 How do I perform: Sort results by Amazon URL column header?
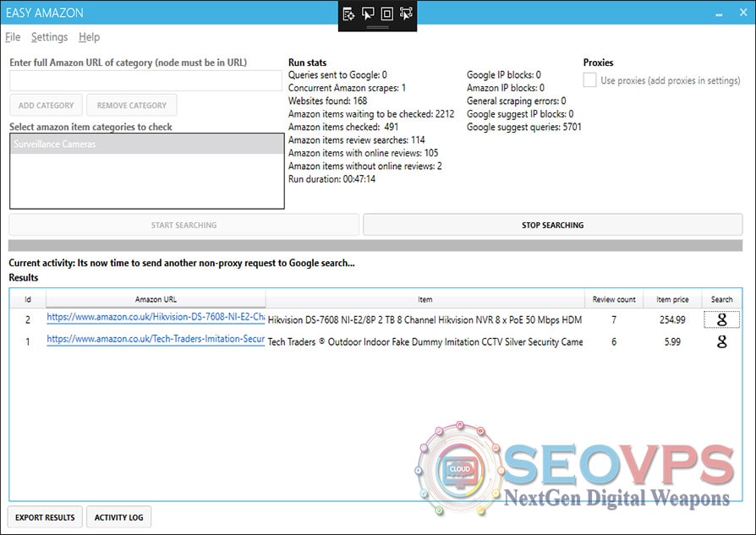[x=156, y=299]
